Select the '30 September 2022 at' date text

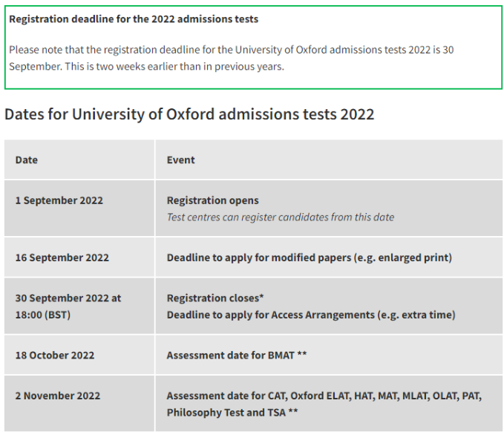[x=68, y=298]
